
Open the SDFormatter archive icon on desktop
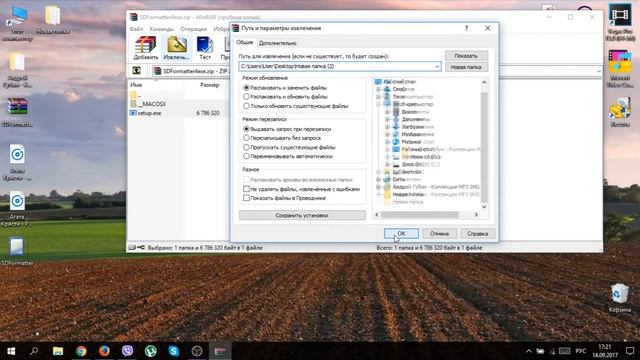(17, 112)
